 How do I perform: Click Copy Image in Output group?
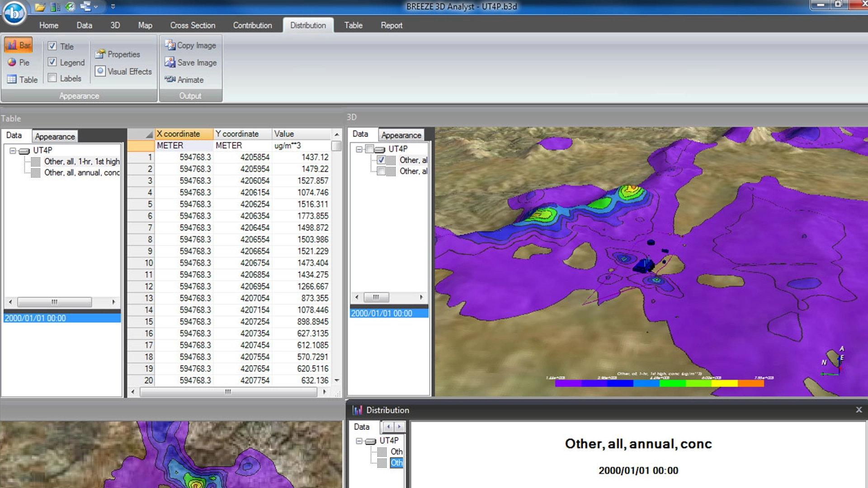tap(190, 45)
